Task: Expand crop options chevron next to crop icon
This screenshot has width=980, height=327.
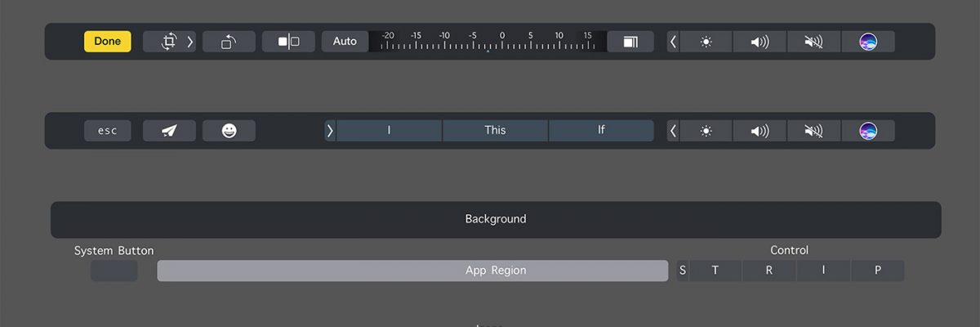Action: [190, 42]
